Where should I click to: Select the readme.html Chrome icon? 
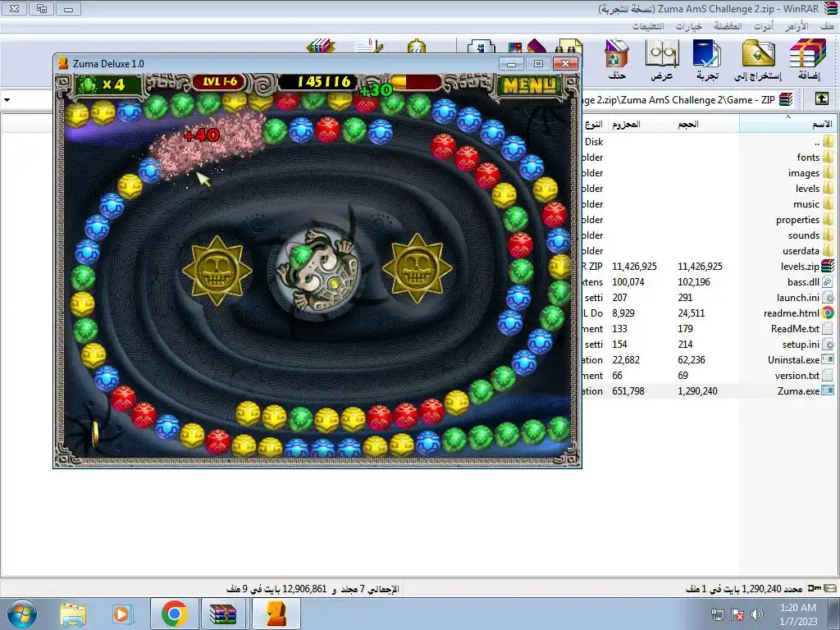[x=829, y=313]
